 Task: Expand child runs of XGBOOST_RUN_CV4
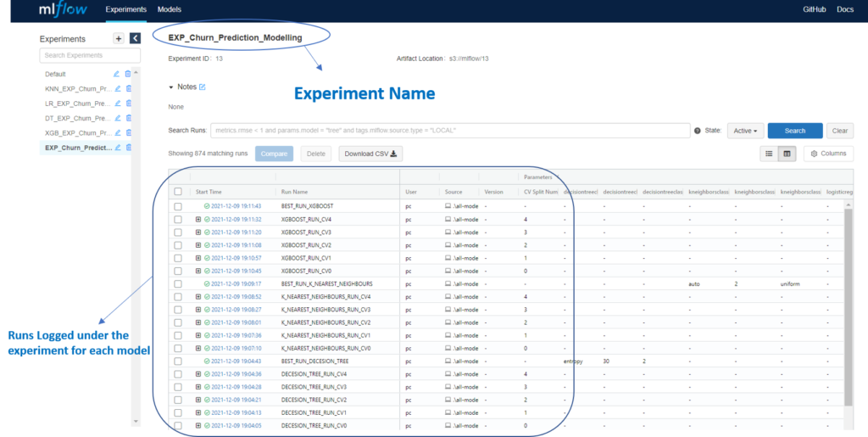point(198,219)
